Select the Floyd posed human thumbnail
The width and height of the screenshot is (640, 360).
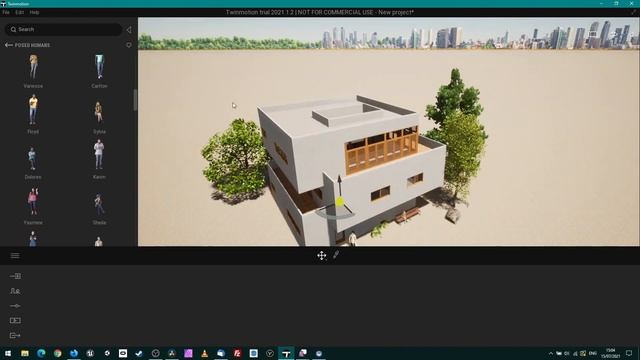pos(33,110)
